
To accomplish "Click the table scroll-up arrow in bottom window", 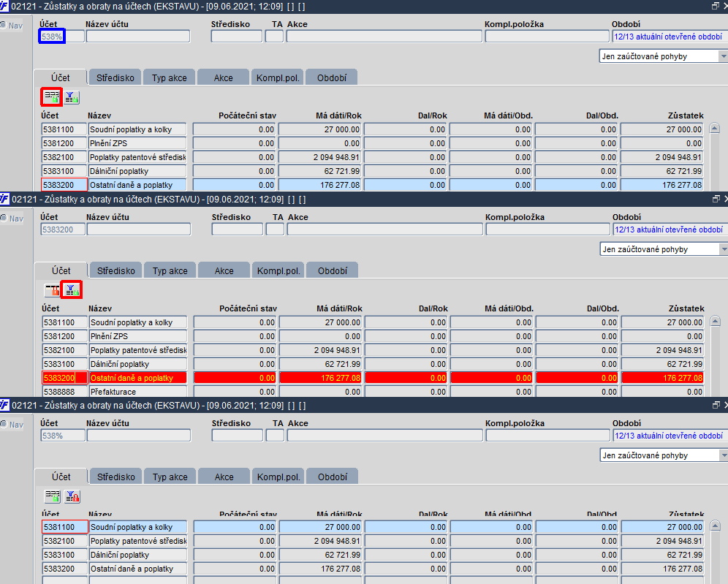I will (x=716, y=526).
